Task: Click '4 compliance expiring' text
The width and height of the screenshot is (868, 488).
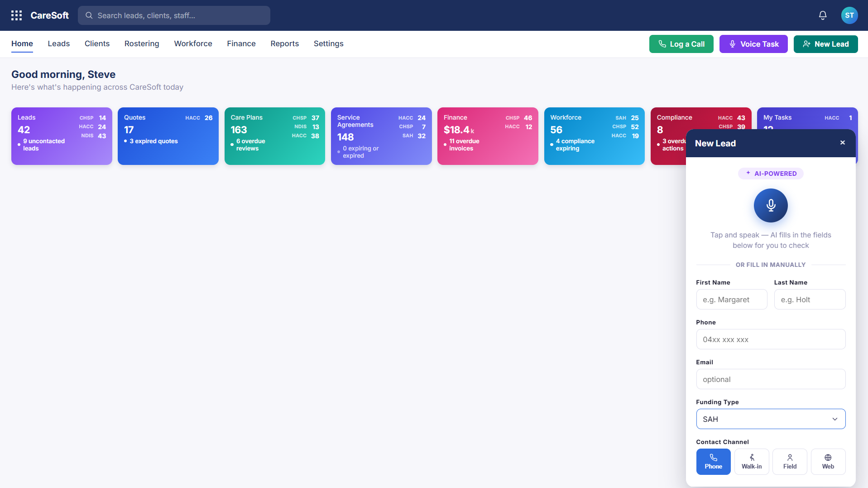Action: click(x=575, y=145)
